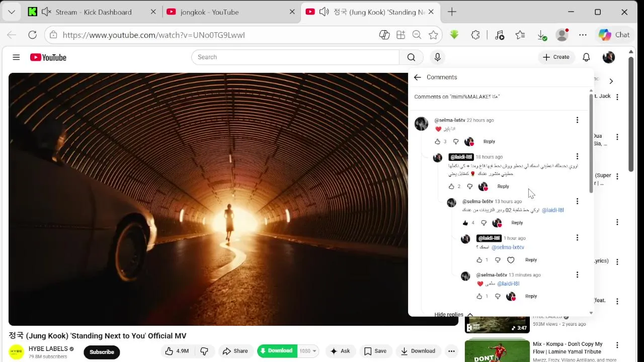This screenshot has width=644, height=362.
Task: Reply to selma-lx6tv's 13 minutes ago reply
Action: (531, 297)
